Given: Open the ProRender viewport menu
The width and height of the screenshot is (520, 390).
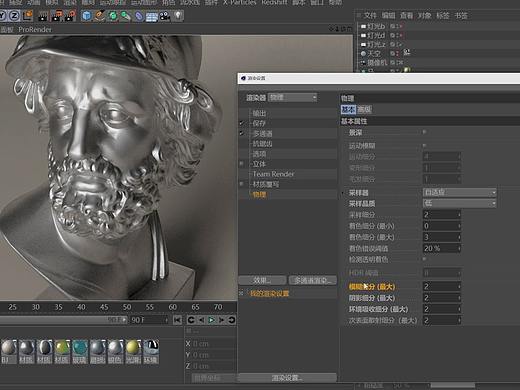Looking at the screenshot, I should [x=35, y=29].
